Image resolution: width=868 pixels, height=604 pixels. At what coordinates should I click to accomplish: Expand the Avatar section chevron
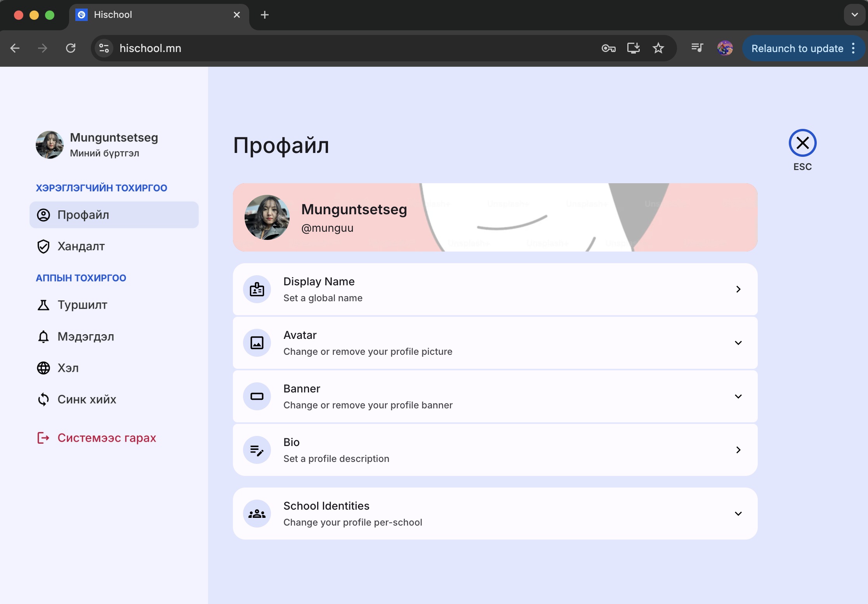738,343
